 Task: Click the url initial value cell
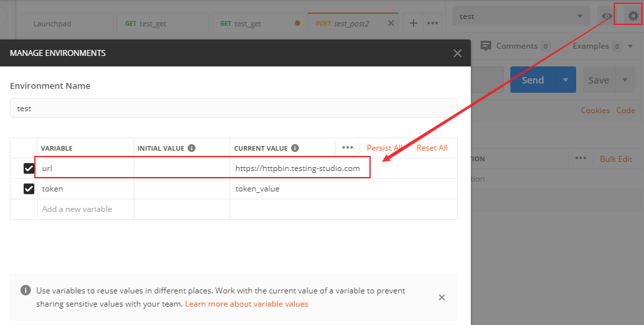click(182, 168)
